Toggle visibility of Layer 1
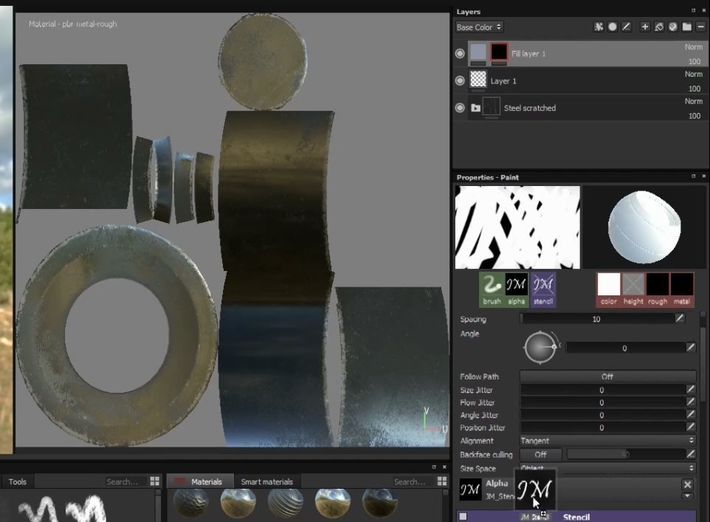Viewport: 710px width, 522px height. (x=460, y=81)
